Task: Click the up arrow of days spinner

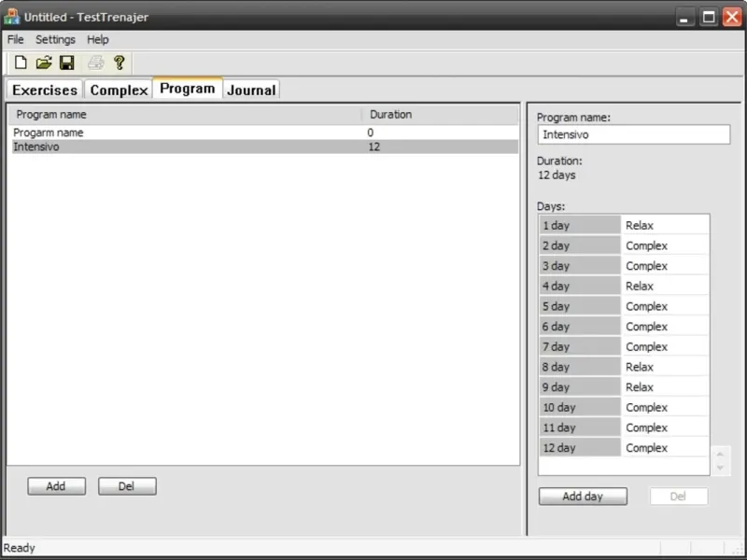Action: pyautogui.click(x=720, y=455)
